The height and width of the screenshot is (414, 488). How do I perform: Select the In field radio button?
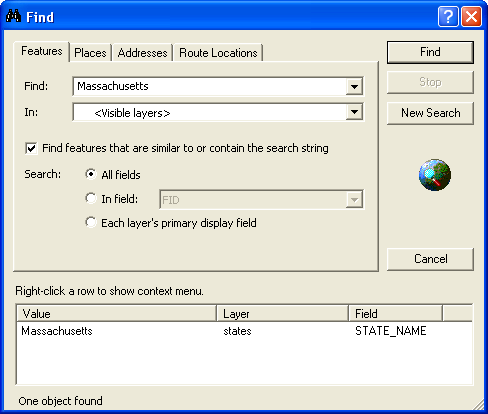[x=91, y=198]
